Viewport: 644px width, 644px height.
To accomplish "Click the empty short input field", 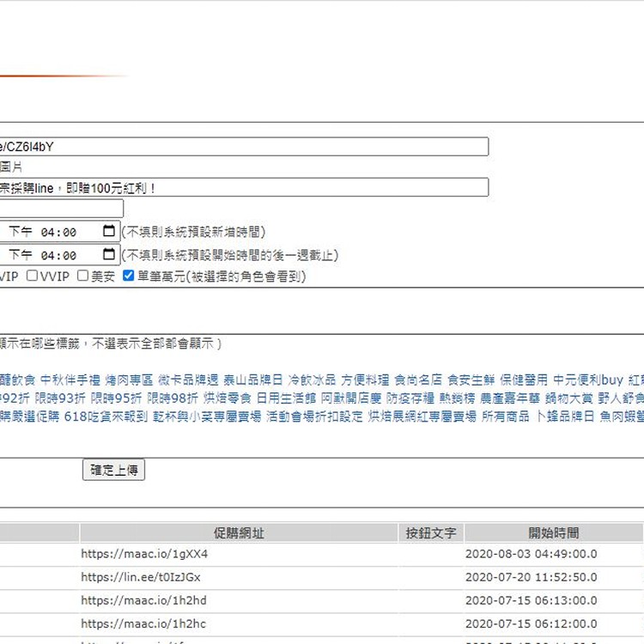I will (x=61, y=209).
